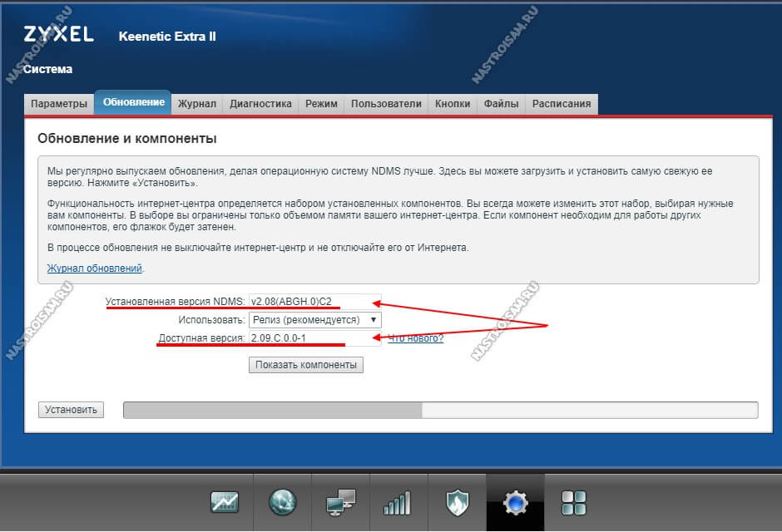The height and width of the screenshot is (532, 782).
Task: Click the ZyXEL logo
Action: point(58,34)
